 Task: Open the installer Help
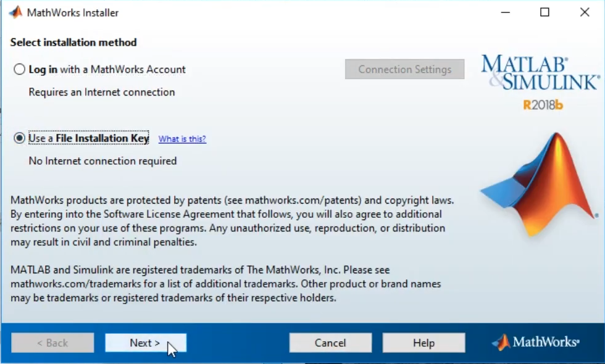pyautogui.click(x=423, y=343)
